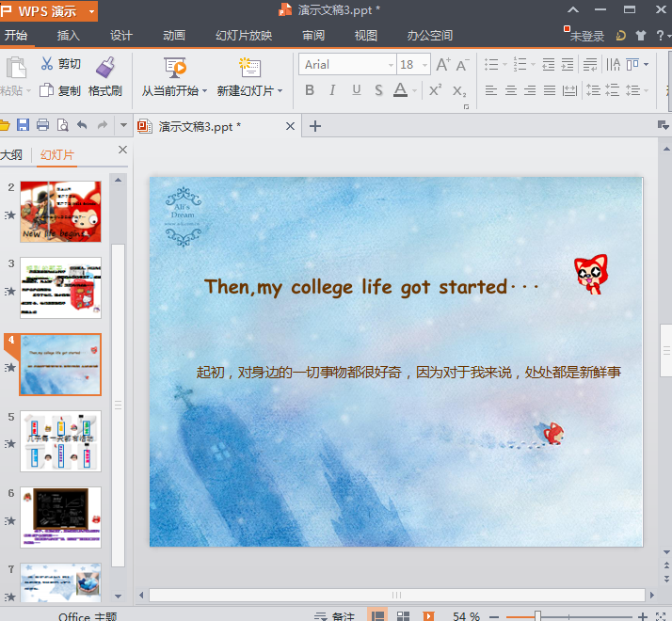Click the zoom slider handle
This screenshot has height=621, width=672.
coord(537,616)
